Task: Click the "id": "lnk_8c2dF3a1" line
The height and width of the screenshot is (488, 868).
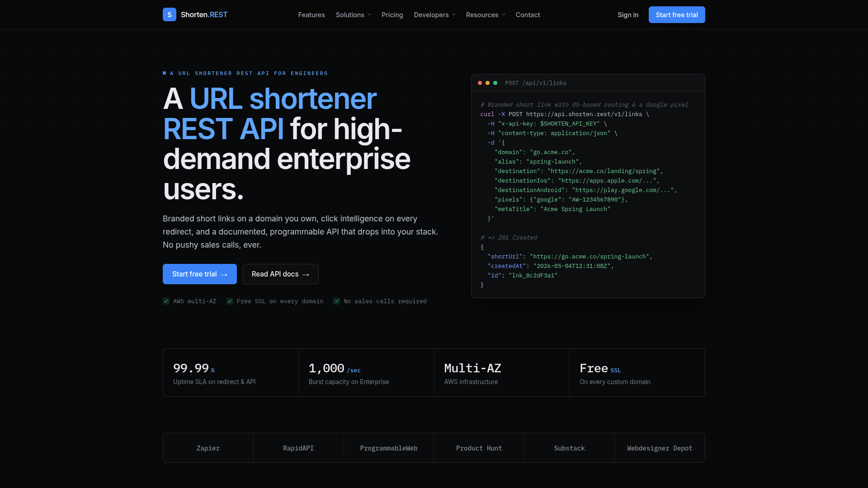Action: coord(523,276)
